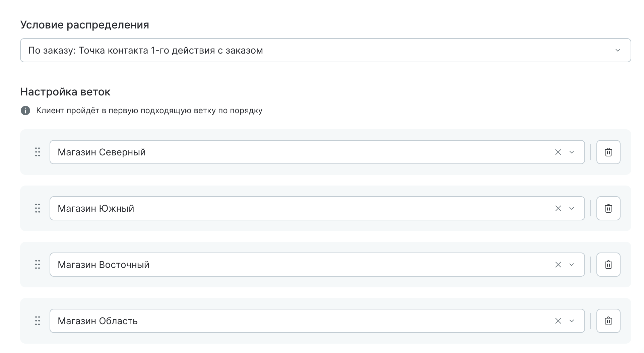Delete the Магазин Восточный branch
The image size is (644, 353).
coord(608,265)
